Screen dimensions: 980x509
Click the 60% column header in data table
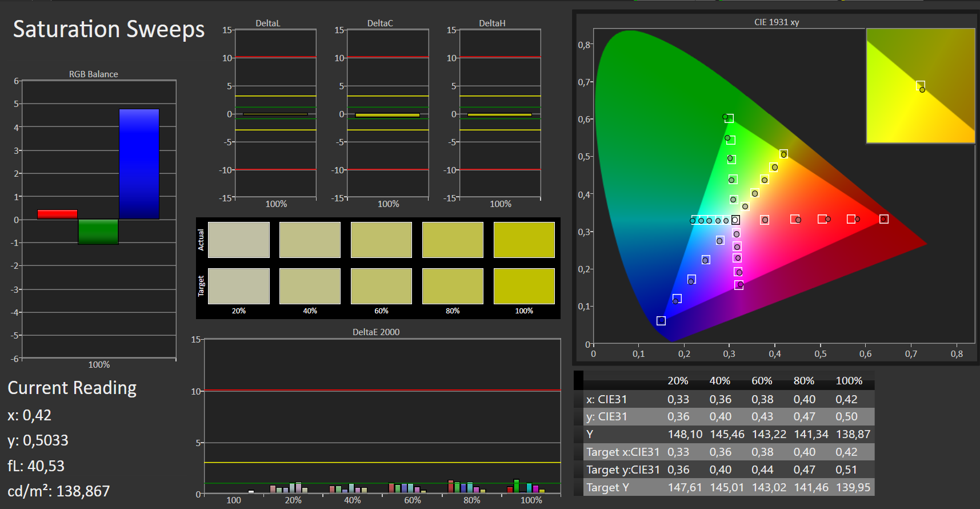click(762, 381)
